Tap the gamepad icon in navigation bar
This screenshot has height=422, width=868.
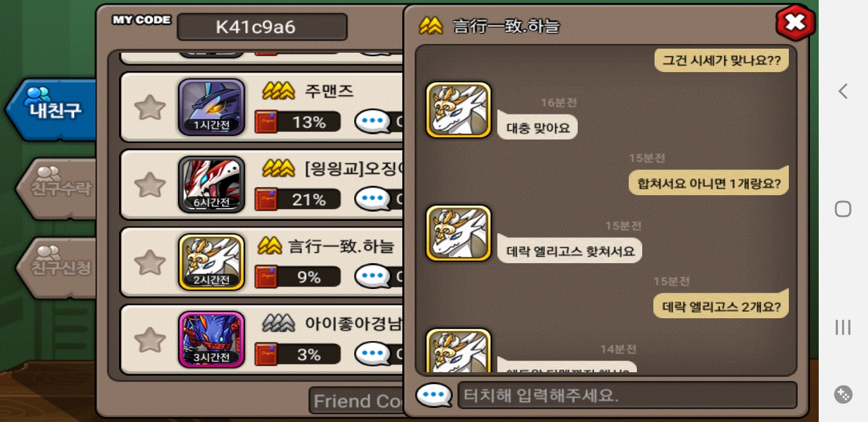[843, 394]
